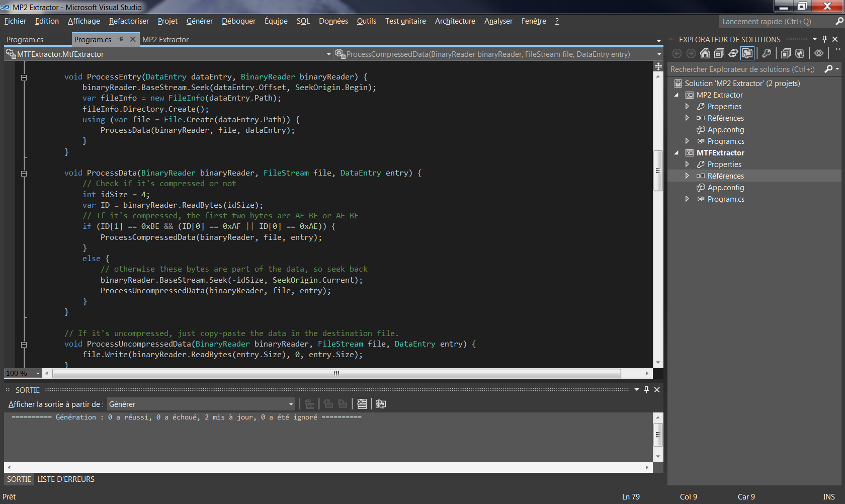The height and width of the screenshot is (504, 845).
Task: Click the Collapse All icon in Solution Explorer
Action: tap(720, 53)
